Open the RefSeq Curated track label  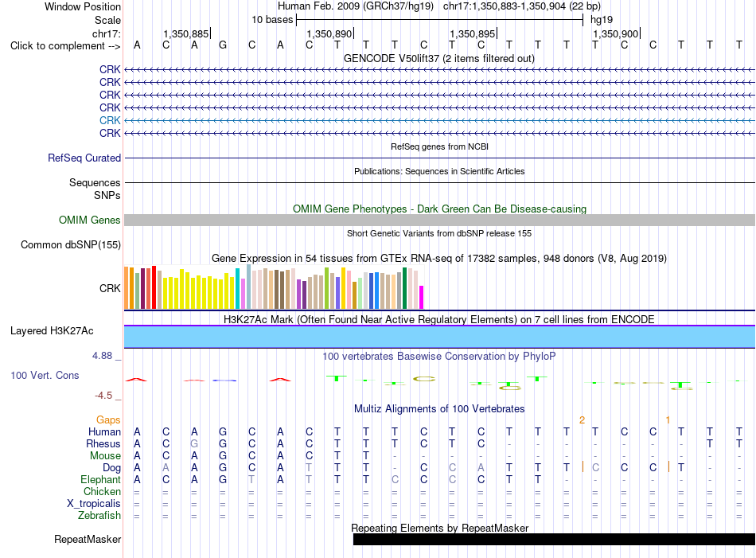coord(84,158)
